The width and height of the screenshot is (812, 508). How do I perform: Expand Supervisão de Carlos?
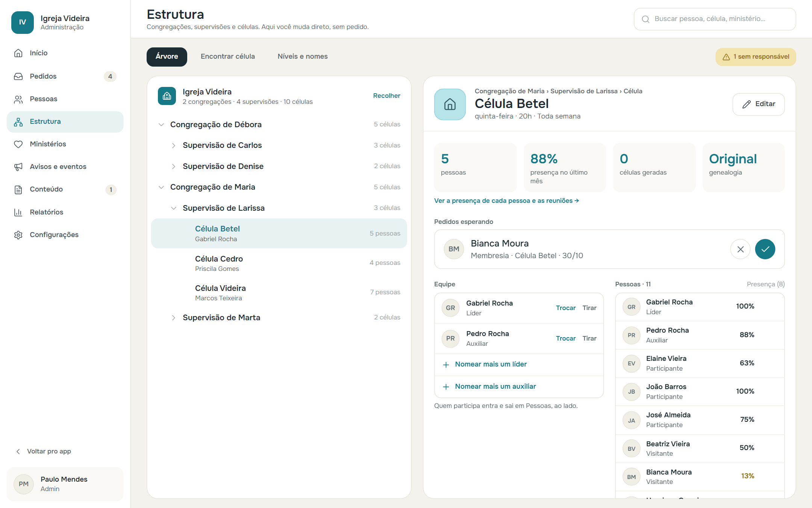174,146
